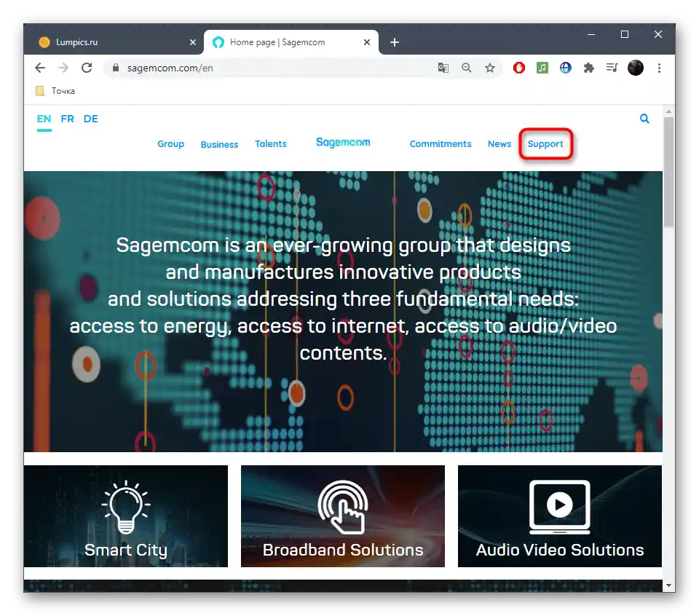Close the Home page Sagemcom tab

click(367, 42)
